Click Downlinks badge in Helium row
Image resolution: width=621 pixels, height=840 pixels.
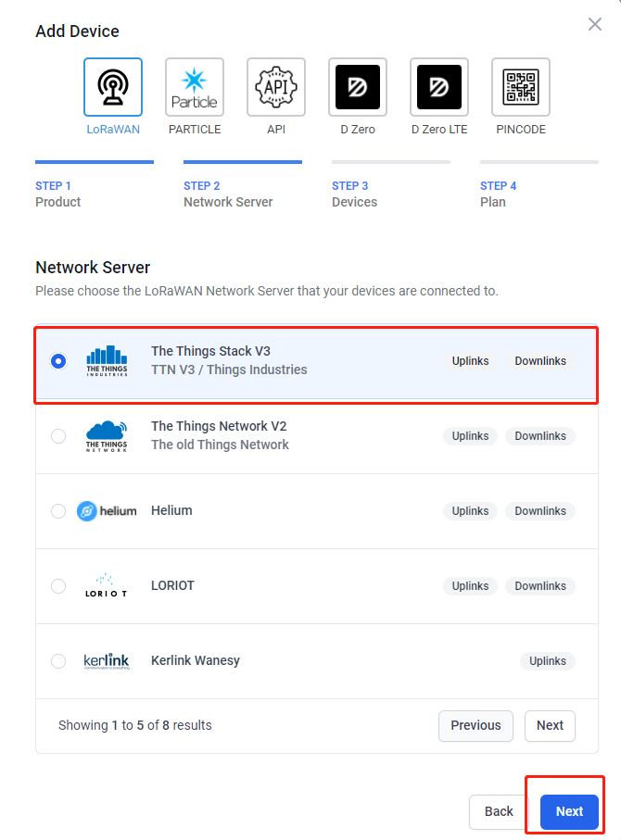tap(540, 511)
